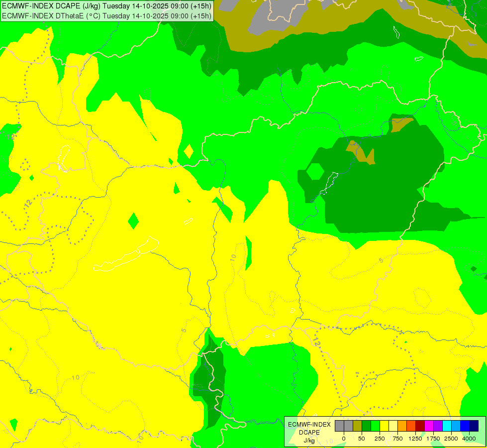
Task: Select the light blue legend swatch after 2500
Action: [456, 426]
